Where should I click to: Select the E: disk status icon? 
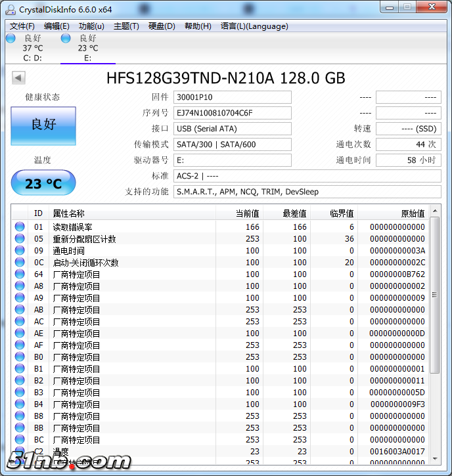coord(66,38)
